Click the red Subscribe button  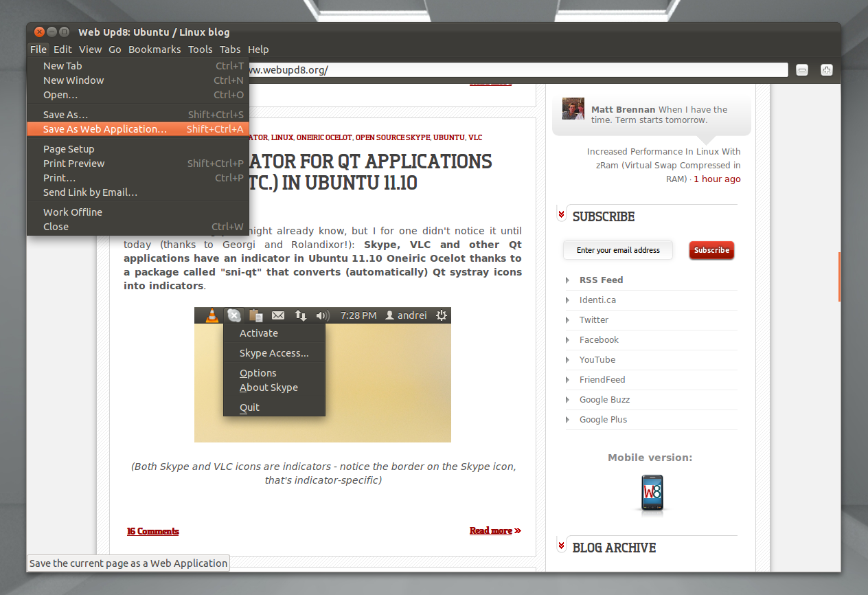[711, 250]
